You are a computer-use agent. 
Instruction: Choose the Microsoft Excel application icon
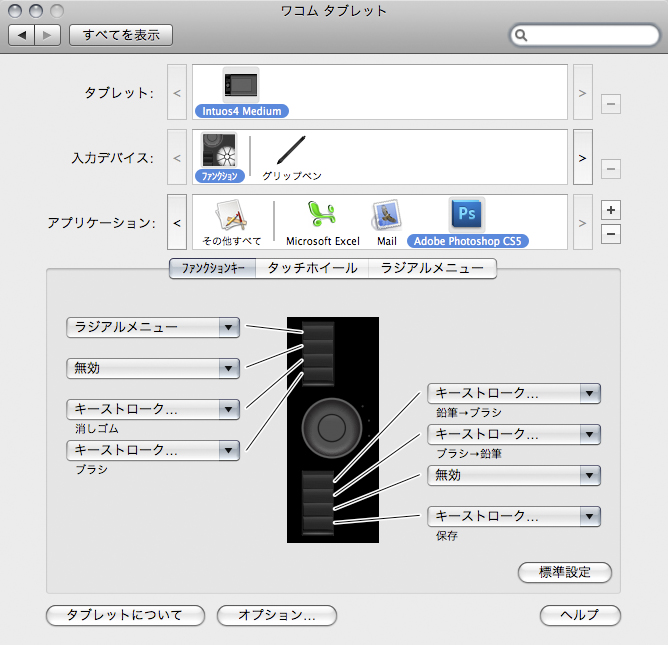click(322, 215)
